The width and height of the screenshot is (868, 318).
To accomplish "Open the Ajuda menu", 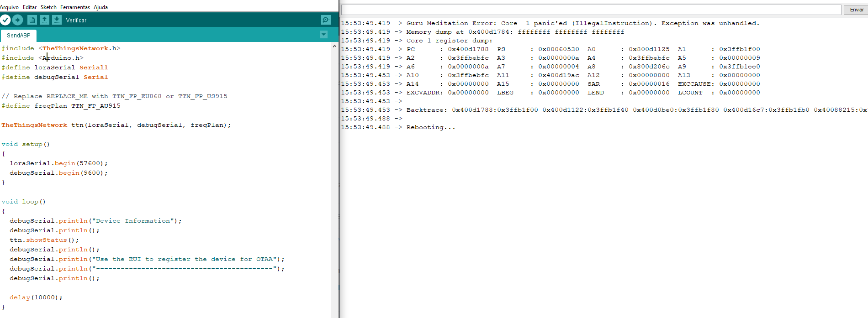I will point(101,7).
